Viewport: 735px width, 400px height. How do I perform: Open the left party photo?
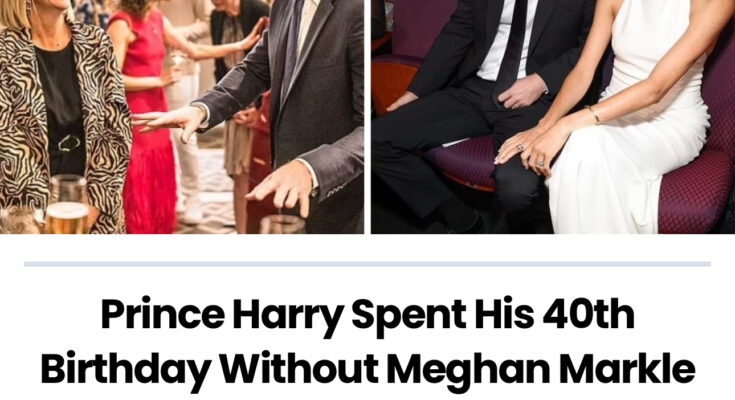182,117
